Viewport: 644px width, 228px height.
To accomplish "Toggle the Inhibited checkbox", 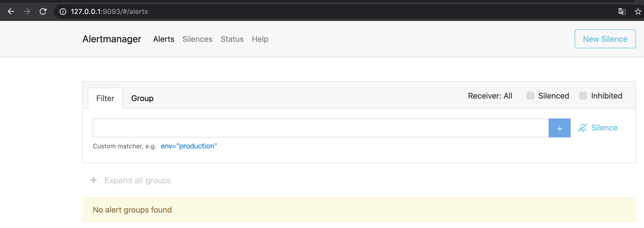I will tap(583, 96).
